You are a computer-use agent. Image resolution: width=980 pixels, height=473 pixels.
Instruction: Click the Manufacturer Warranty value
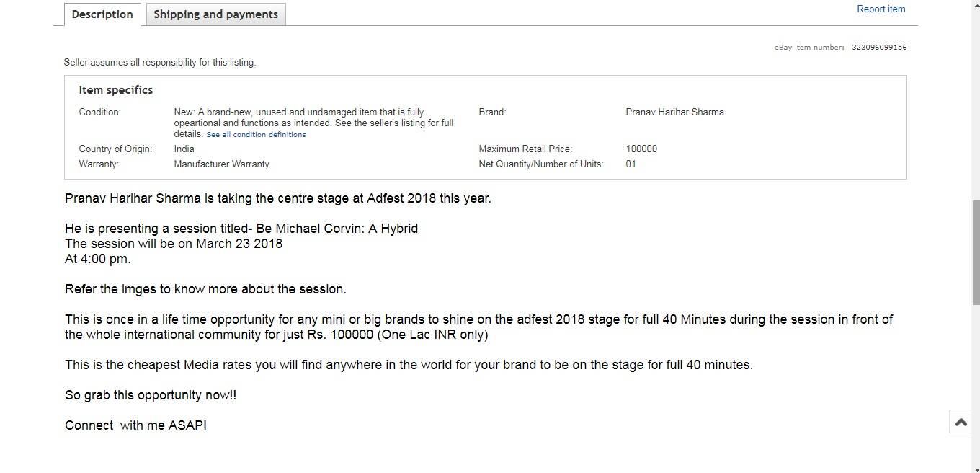point(221,164)
